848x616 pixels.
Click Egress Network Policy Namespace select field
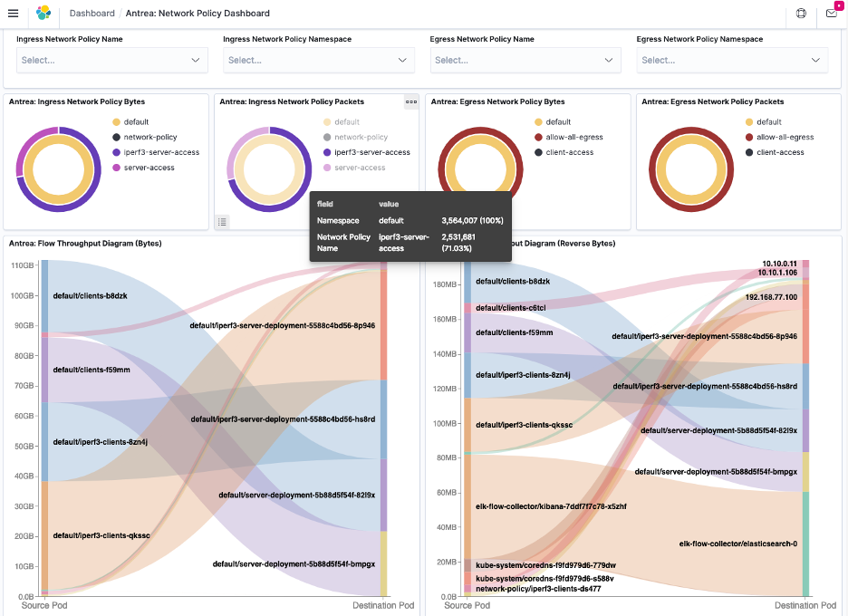pyautogui.click(x=732, y=61)
